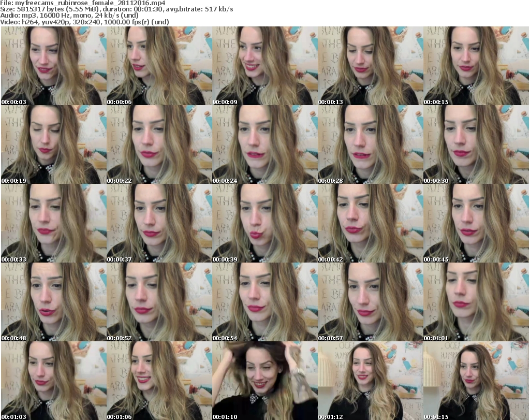View the frame captured at 00:01:12

[x=371, y=381]
